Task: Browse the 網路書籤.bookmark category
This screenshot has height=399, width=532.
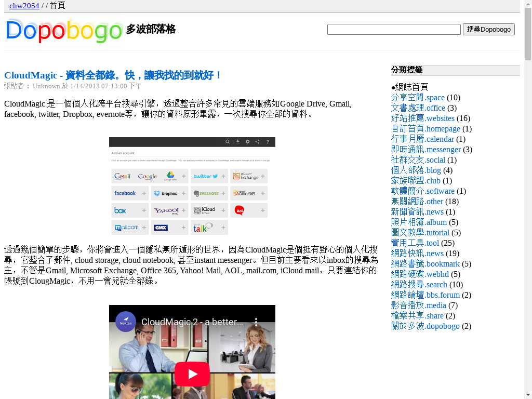Action: pyautogui.click(x=425, y=264)
